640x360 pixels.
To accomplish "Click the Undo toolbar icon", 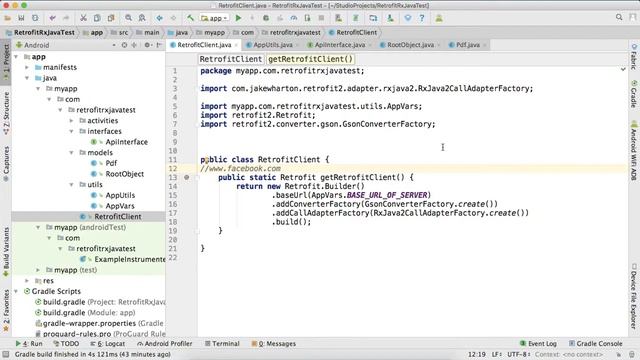I will click(52, 18).
